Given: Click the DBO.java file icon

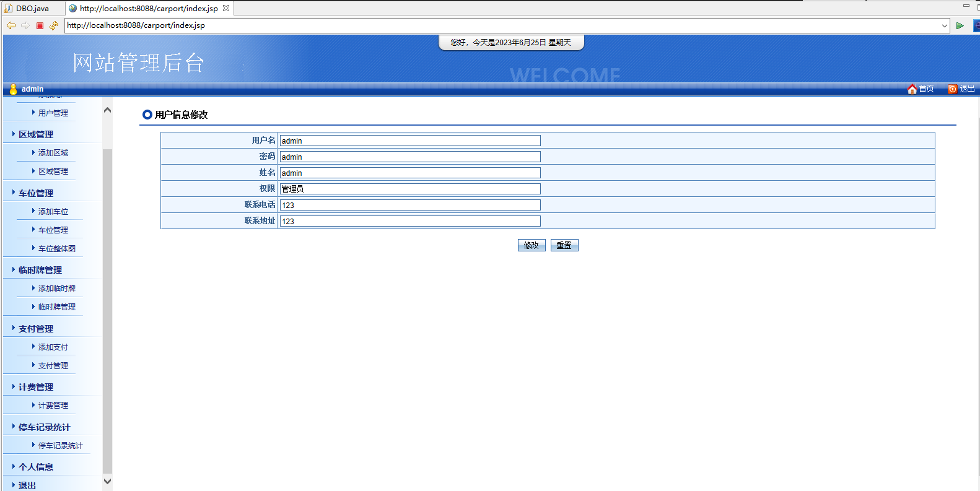Looking at the screenshot, I should [8, 8].
